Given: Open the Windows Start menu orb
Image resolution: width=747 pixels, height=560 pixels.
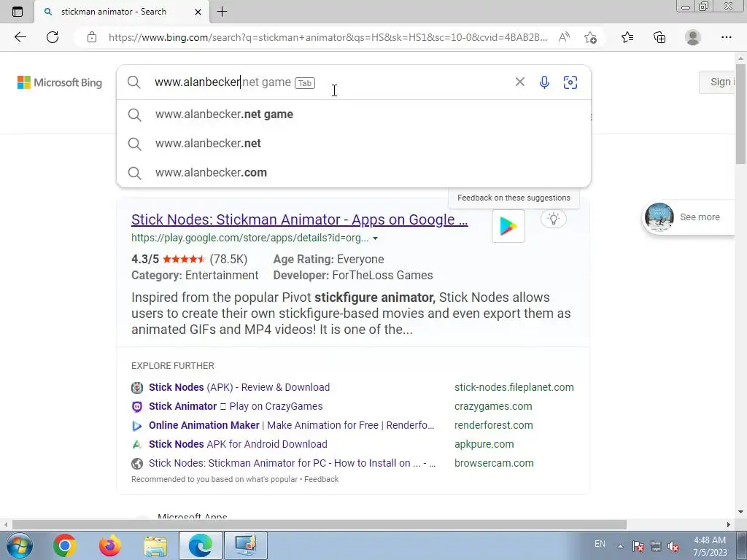Looking at the screenshot, I should click(19, 545).
